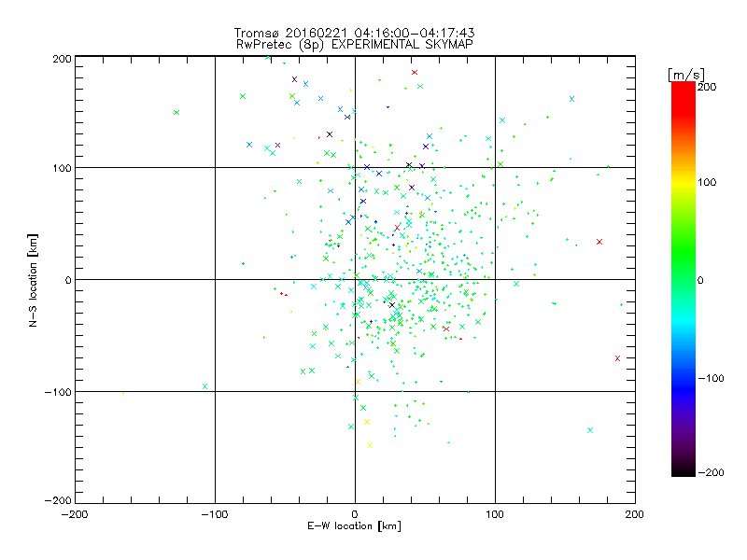
Task: Select the yellow band of the colorbar
Action: tap(684, 182)
